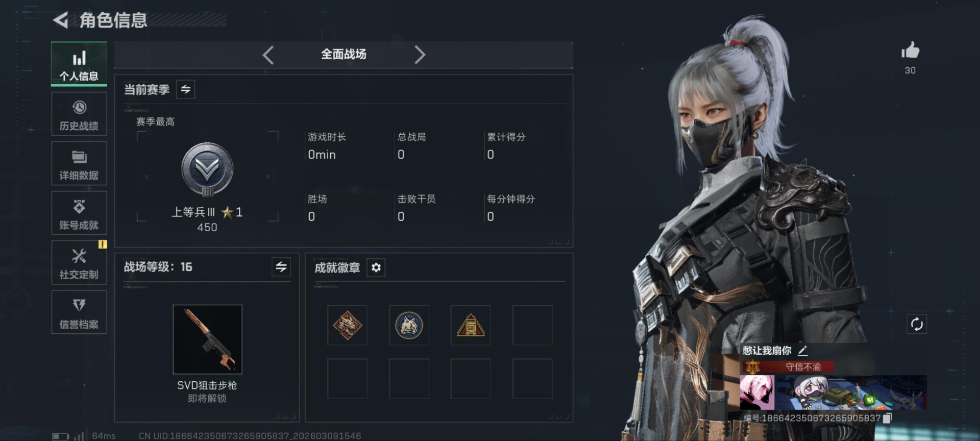This screenshot has height=441, width=980.
Task: Open the 账号成就 tab
Action: 79,213
